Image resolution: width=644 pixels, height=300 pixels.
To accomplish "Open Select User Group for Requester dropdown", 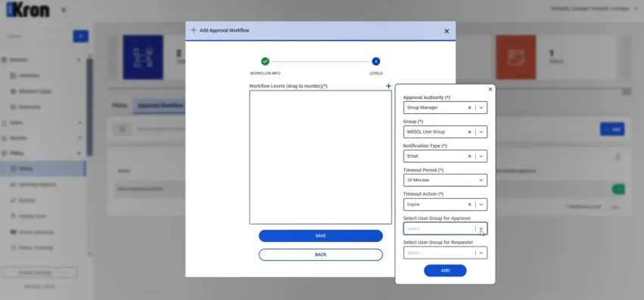I will [445, 253].
